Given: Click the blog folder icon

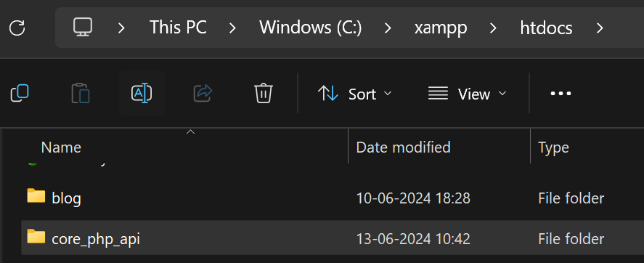Looking at the screenshot, I should [x=36, y=195].
